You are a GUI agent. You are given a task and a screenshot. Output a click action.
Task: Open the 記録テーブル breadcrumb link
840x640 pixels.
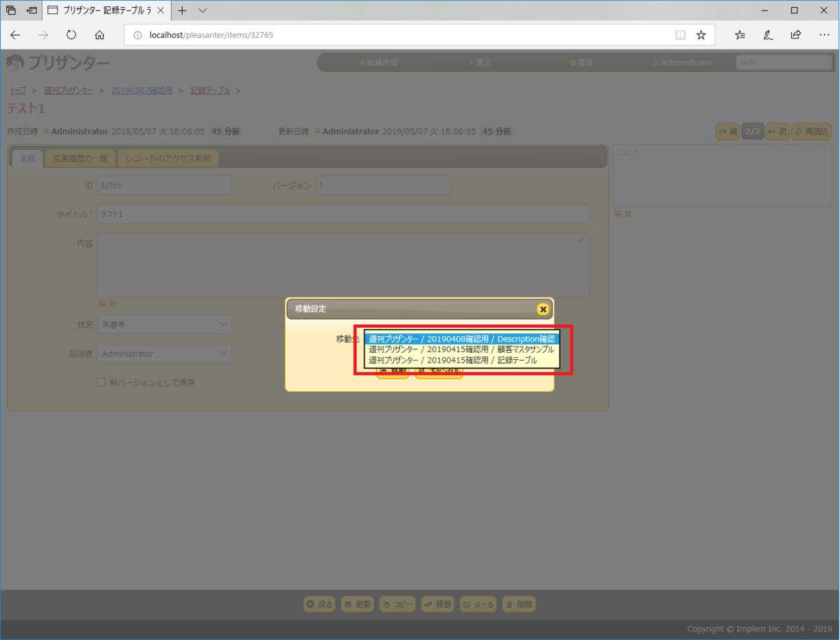point(210,90)
